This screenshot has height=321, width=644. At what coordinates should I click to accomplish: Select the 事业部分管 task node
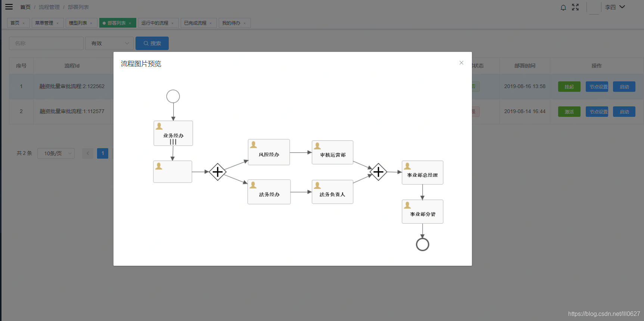(423, 212)
